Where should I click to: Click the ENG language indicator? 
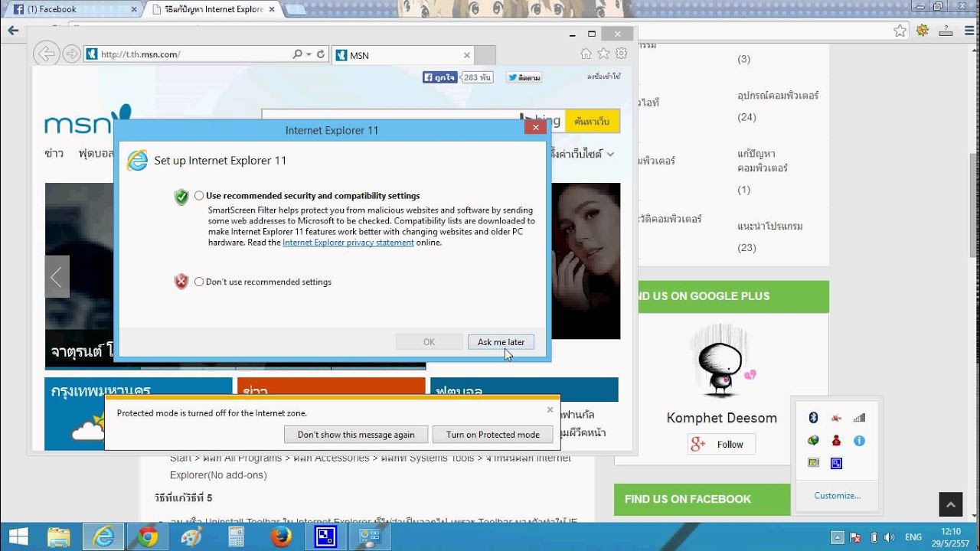913,537
